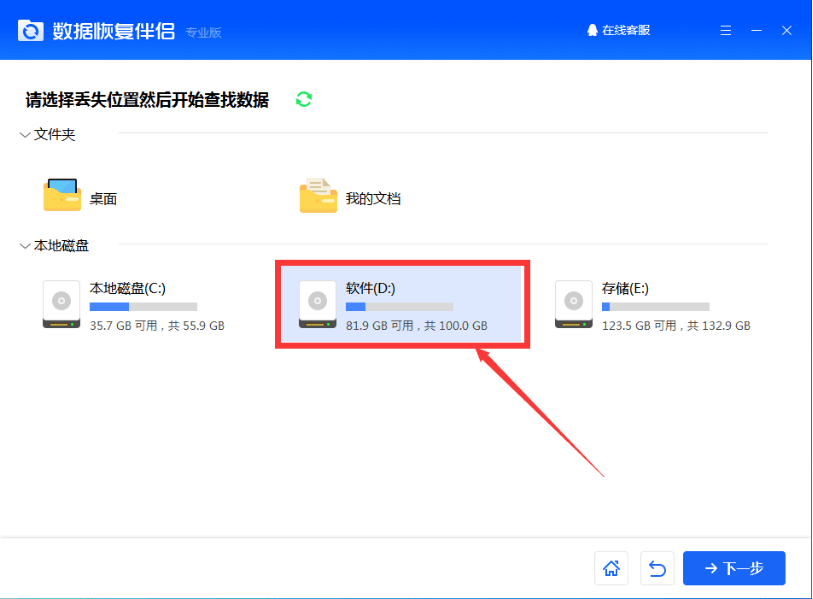Screen dimensions: 813x599
Task: Click the C: drive usage bar
Action: click(143, 306)
